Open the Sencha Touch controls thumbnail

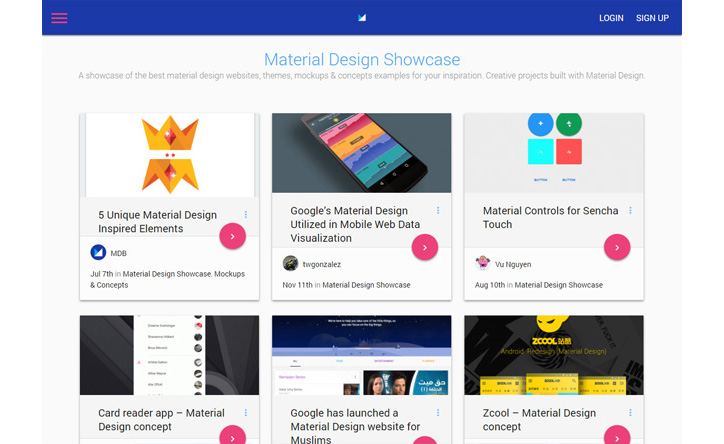(x=554, y=153)
